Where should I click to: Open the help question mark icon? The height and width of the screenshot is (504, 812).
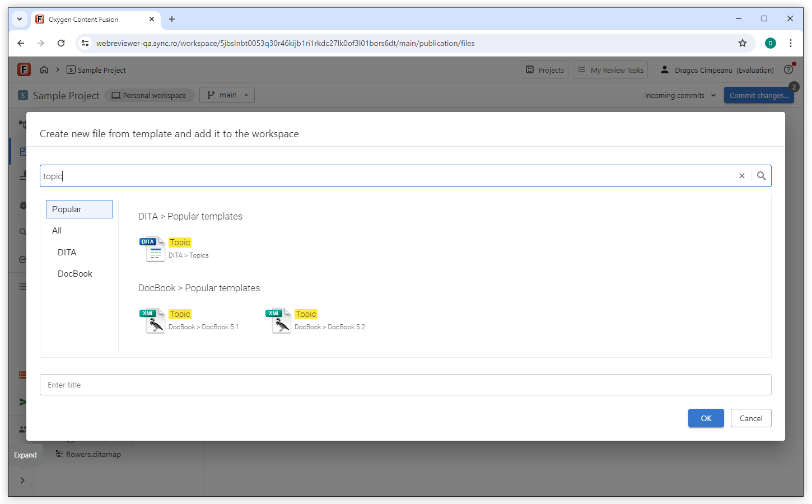[788, 70]
